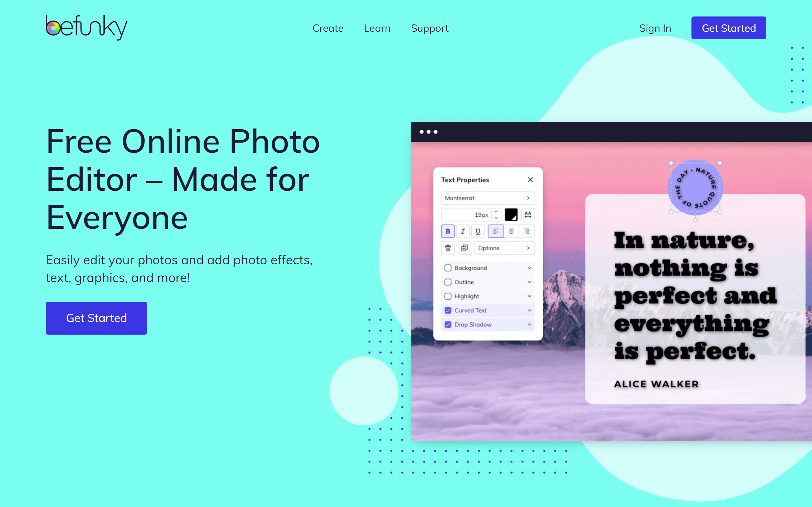Click the font size stepper field
Image resolution: width=812 pixels, height=507 pixels.
[x=468, y=214]
